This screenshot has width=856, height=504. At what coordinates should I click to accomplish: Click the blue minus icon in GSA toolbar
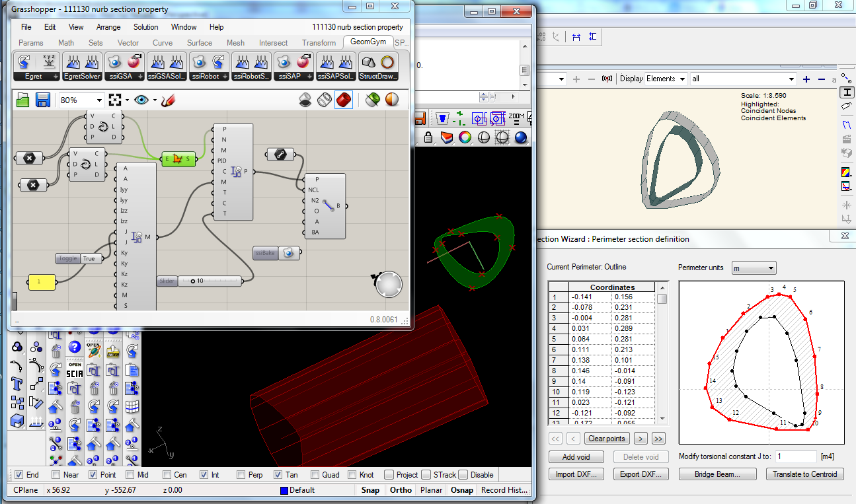pyautogui.click(x=822, y=79)
